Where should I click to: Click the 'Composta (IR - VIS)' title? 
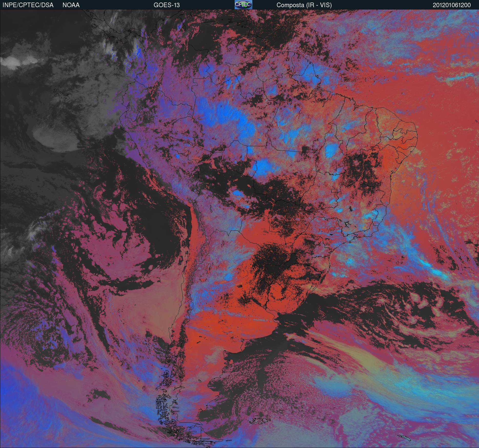pyautogui.click(x=304, y=5)
